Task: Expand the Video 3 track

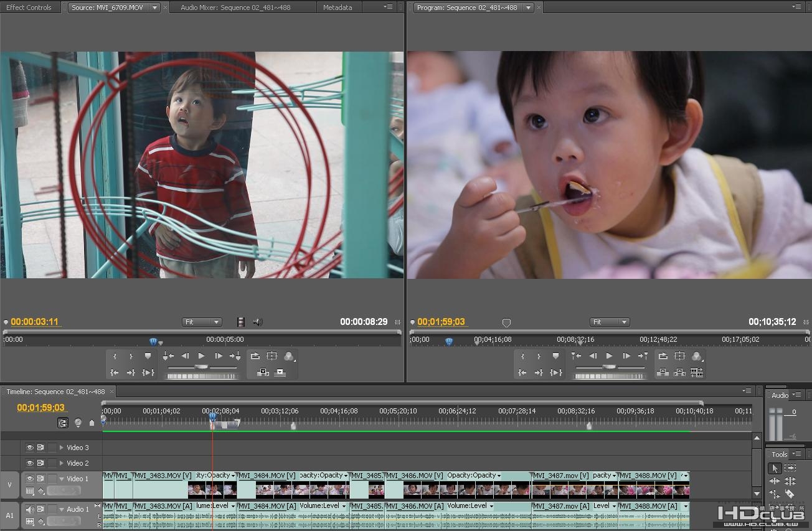Action: [61, 448]
